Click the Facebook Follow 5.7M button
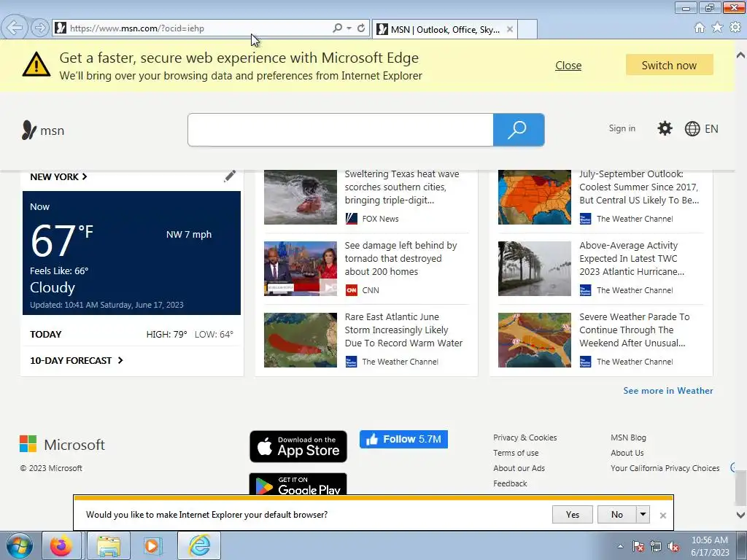The image size is (747, 560). (403, 439)
